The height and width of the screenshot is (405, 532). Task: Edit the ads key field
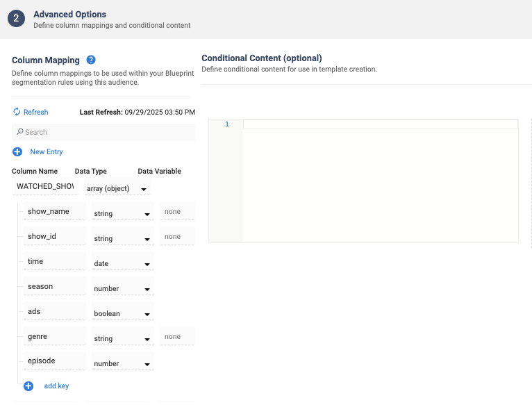(x=54, y=311)
